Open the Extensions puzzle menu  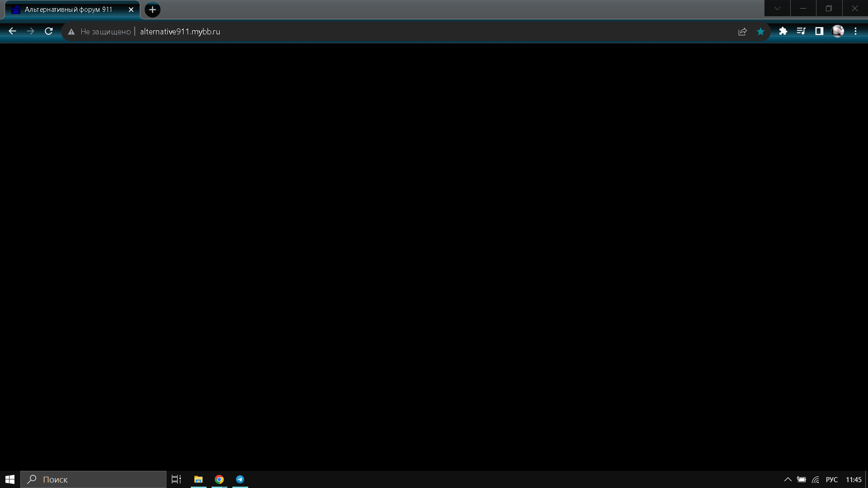(783, 31)
